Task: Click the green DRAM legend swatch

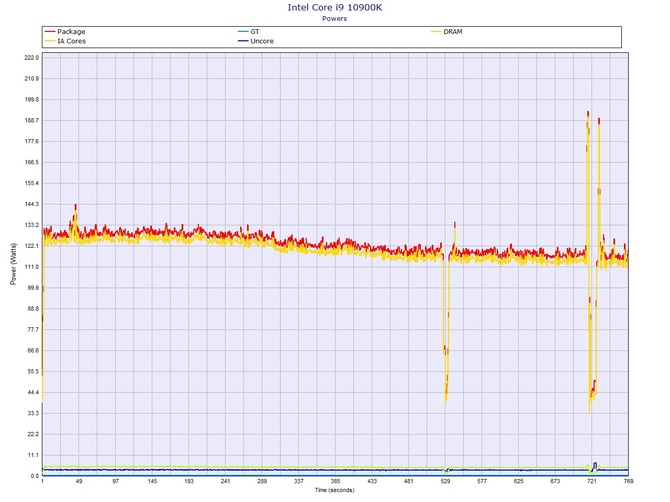Action: [436, 32]
